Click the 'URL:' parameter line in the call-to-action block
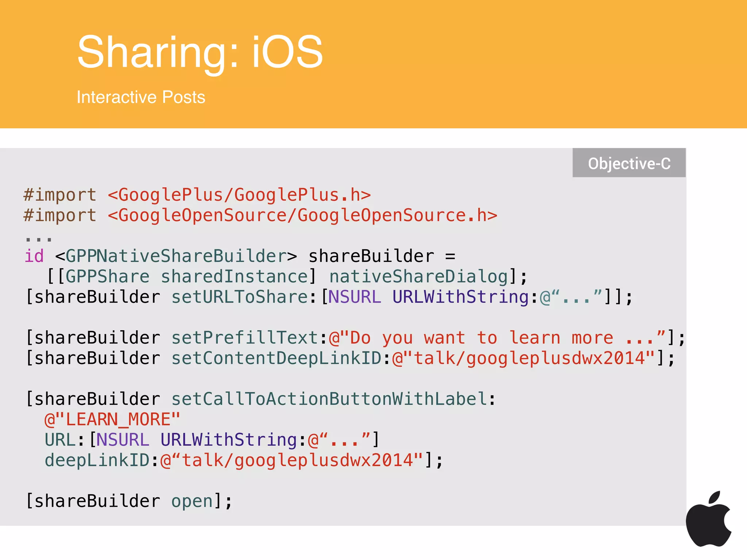 (212, 440)
